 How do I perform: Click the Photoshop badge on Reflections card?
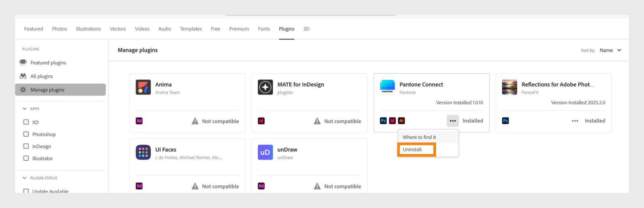pos(505,121)
